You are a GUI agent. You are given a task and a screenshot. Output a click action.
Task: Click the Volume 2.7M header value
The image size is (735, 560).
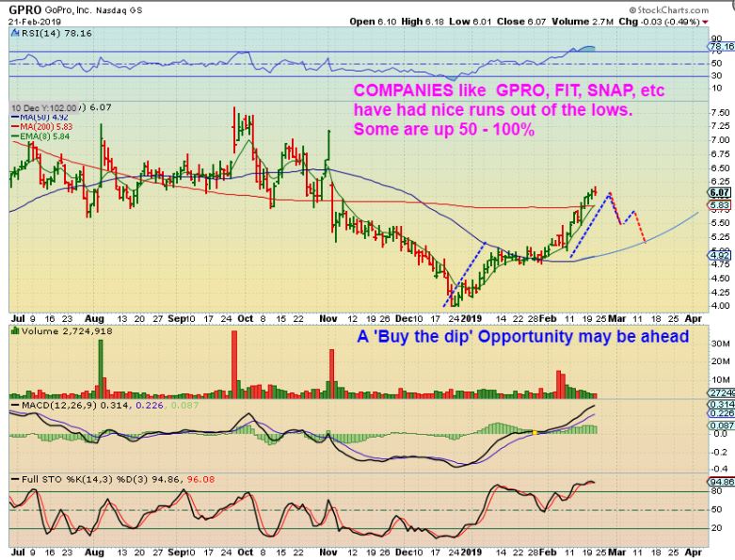[x=583, y=22]
